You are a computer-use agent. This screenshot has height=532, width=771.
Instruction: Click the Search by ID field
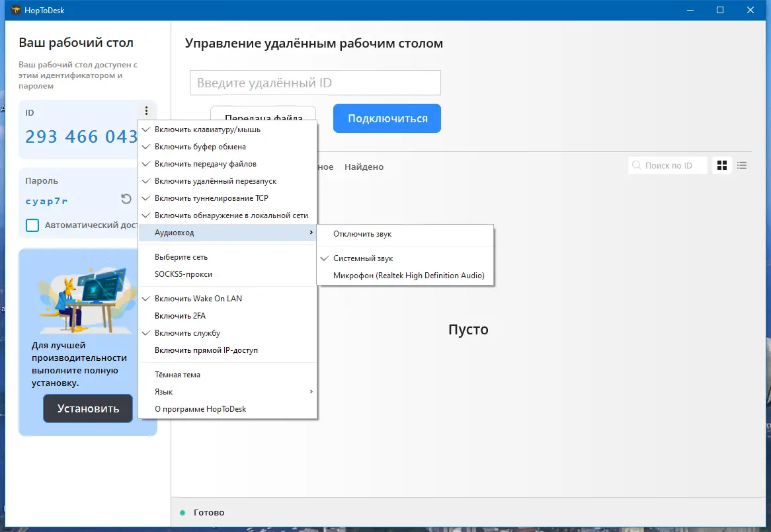coord(668,165)
